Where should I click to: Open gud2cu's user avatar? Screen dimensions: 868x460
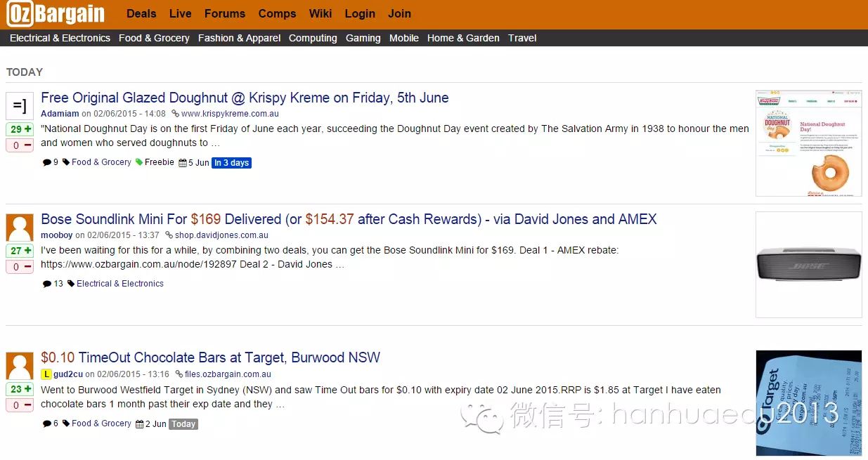click(x=20, y=366)
